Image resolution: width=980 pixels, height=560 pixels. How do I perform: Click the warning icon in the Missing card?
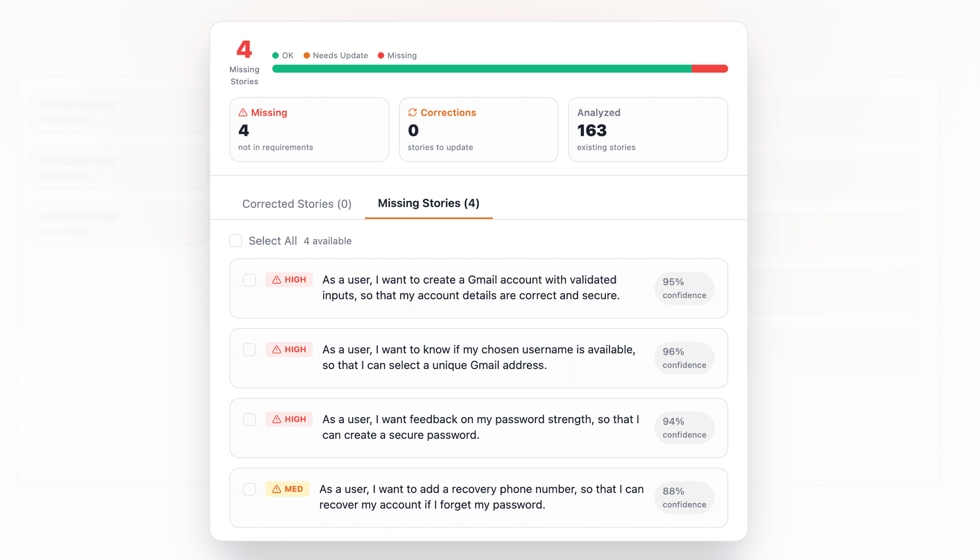click(243, 113)
